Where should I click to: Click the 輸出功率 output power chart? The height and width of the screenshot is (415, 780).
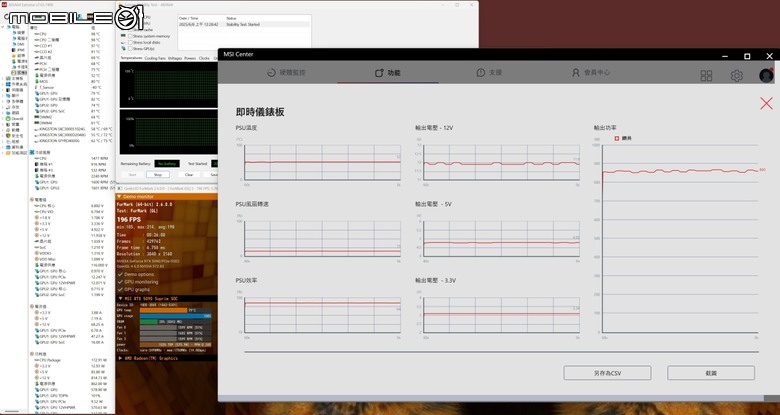click(x=680, y=239)
